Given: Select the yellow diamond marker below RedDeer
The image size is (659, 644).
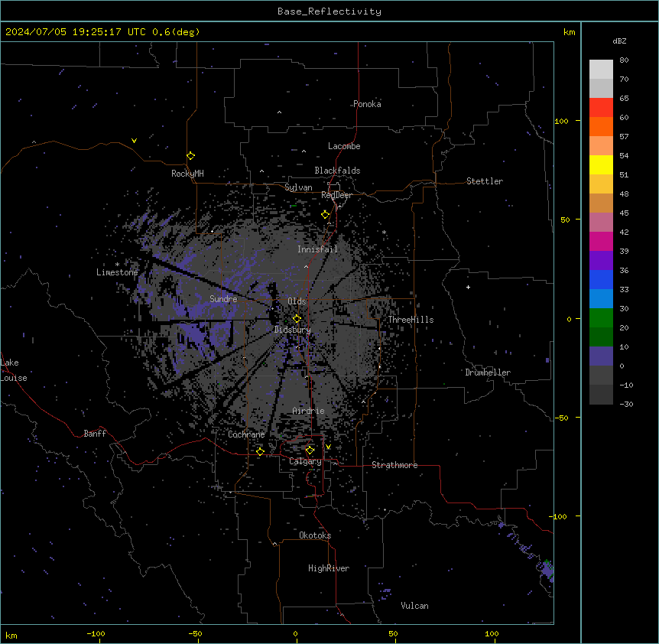Looking at the screenshot, I should (326, 215).
